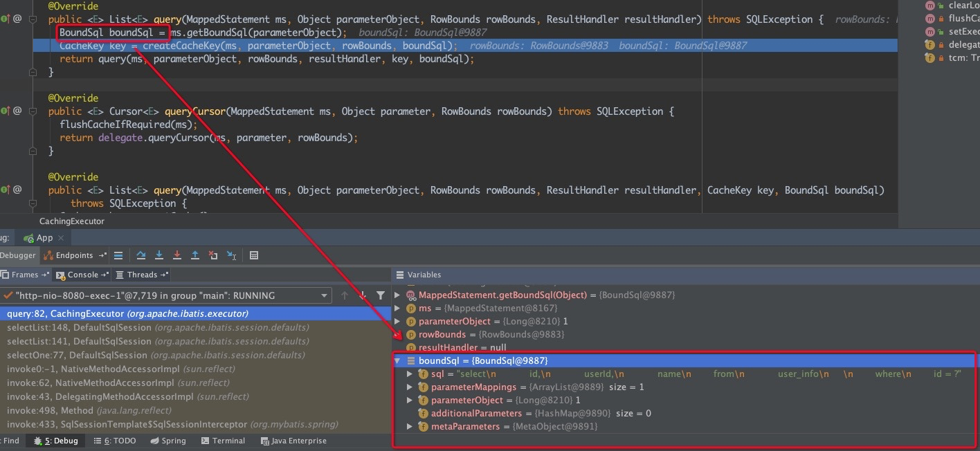The width and height of the screenshot is (980, 451).
Task: Click the list icon beside boundSql variable
Action: (410, 360)
